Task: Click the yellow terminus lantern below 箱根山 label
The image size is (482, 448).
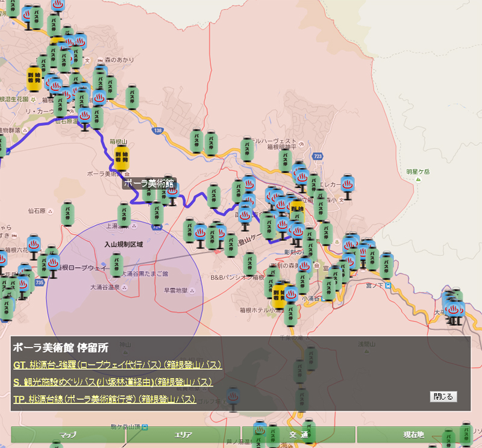Action: pyautogui.click(x=122, y=158)
